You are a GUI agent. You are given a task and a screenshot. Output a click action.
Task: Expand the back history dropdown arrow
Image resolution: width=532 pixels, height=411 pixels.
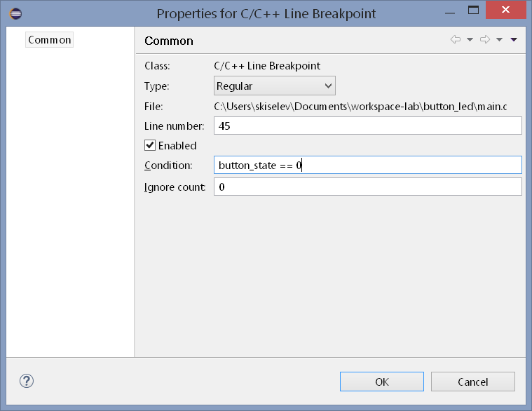point(470,40)
